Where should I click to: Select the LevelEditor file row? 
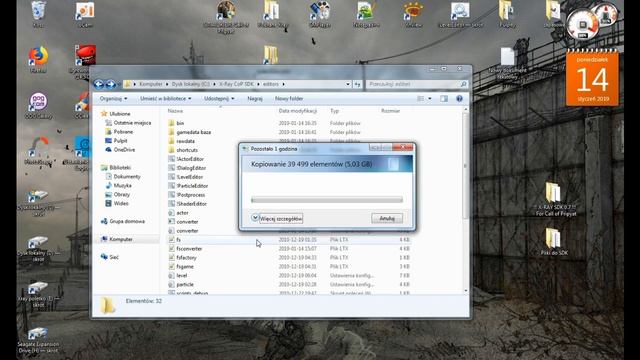(x=203, y=177)
